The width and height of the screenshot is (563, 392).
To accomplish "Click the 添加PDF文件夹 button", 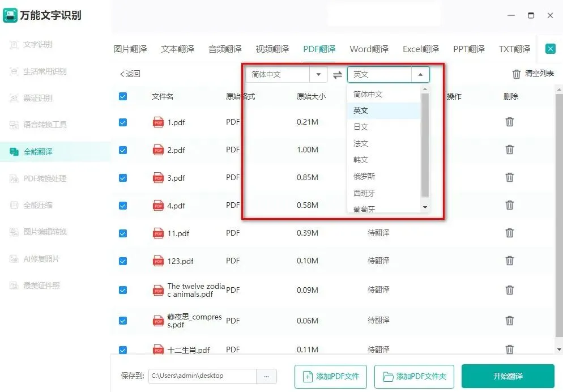I will coord(414,377).
